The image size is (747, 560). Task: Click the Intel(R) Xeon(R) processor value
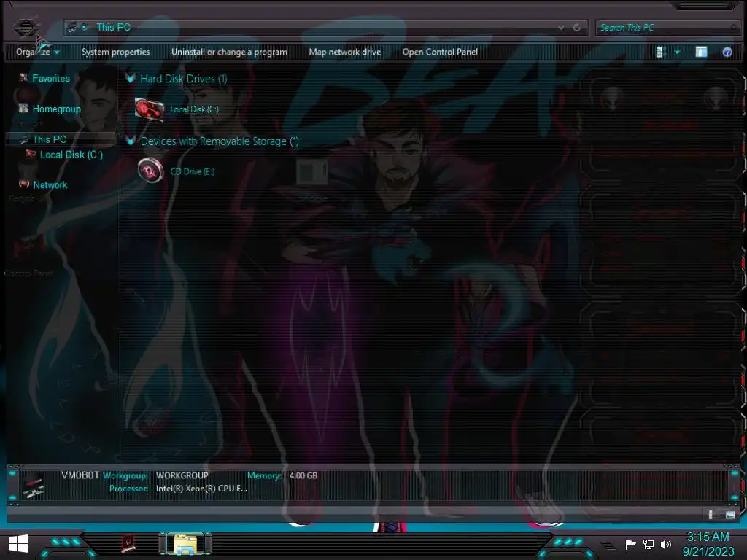(201, 488)
